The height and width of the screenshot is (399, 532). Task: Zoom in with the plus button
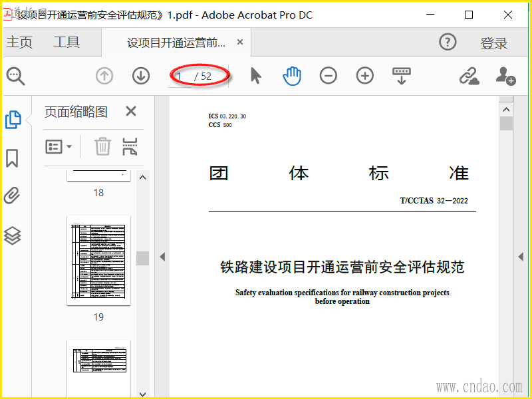(364, 76)
